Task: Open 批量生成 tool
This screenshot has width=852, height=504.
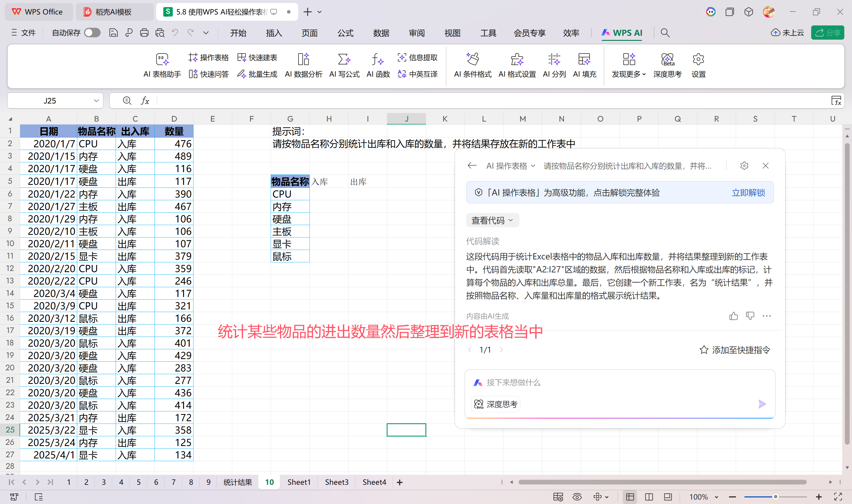Action: point(257,74)
